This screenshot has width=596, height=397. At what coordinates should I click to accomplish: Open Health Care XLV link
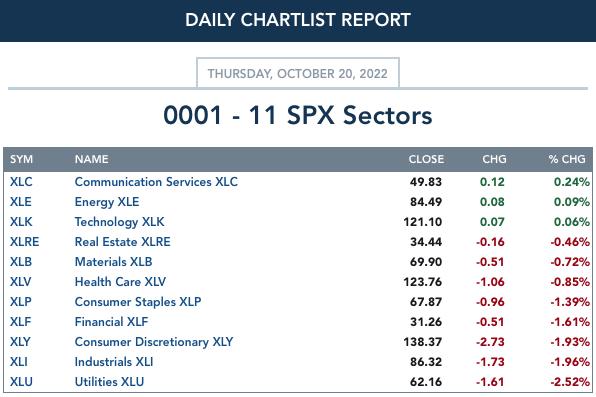click(120, 282)
